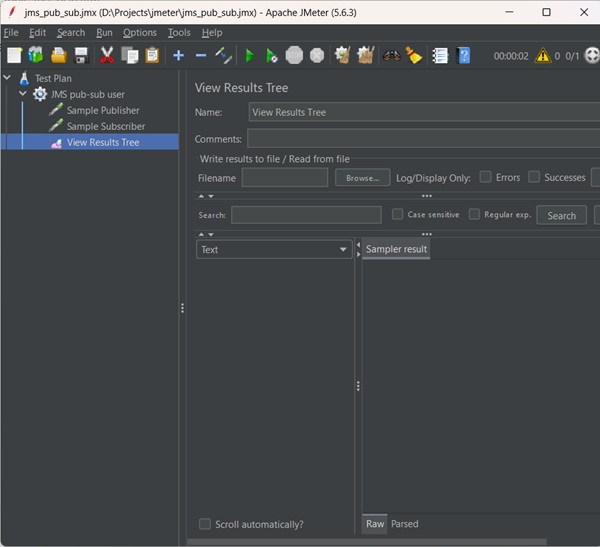
Task: Click the New test plan icon
Action: tap(14, 56)
